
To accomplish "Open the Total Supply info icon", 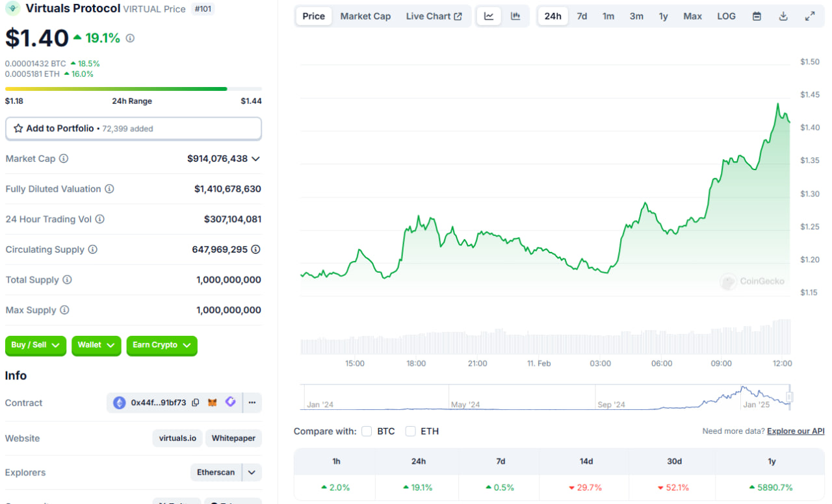I will click(x=67, y=280).
